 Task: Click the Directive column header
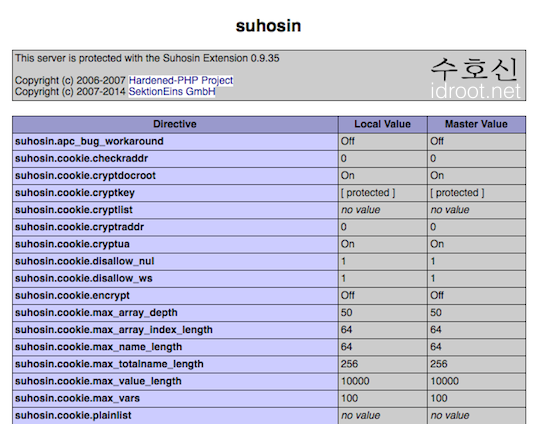point(175,124)
